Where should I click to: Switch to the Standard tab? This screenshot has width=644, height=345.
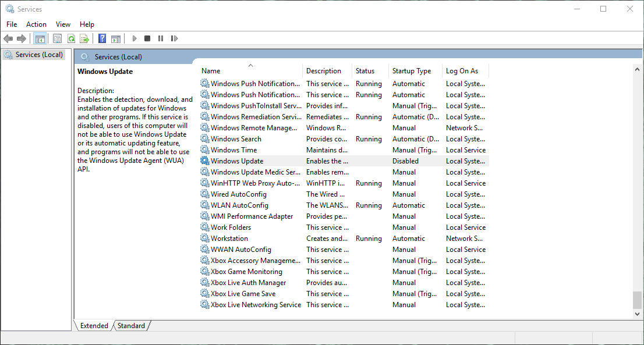(131, 326)
